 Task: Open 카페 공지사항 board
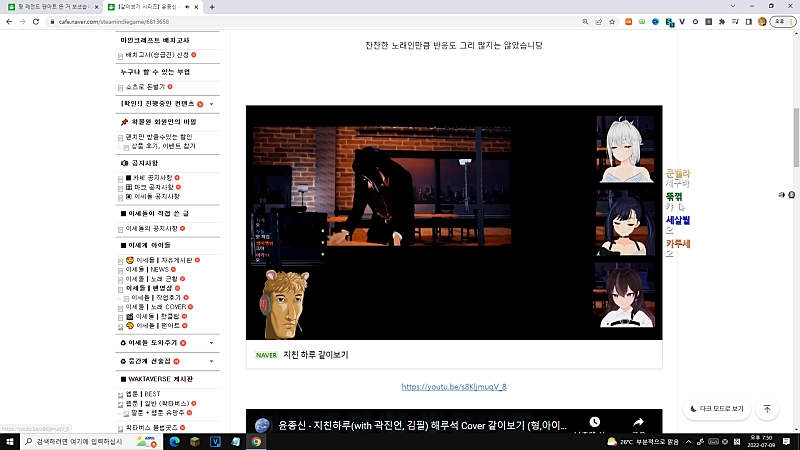click(x=149, y=178)
